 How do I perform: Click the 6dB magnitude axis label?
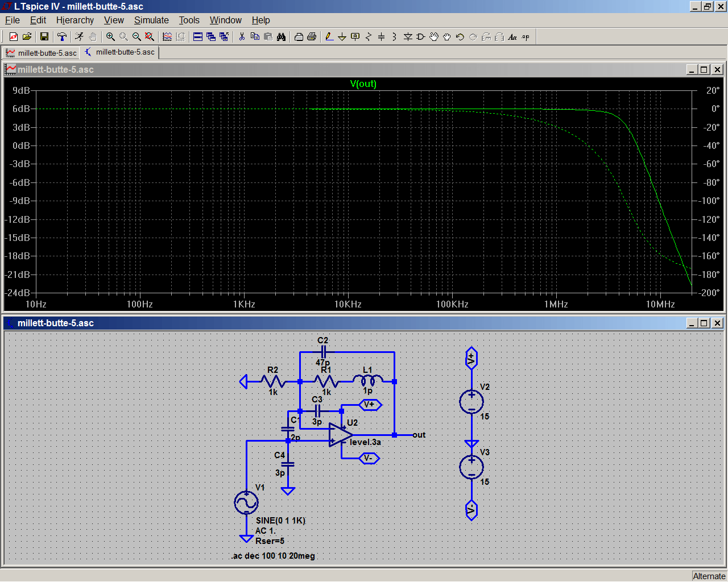[x=21, y=109]
